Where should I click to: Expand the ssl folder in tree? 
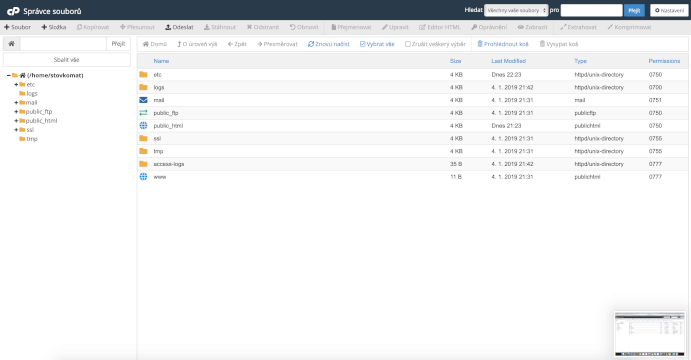[x=16, y=130]
